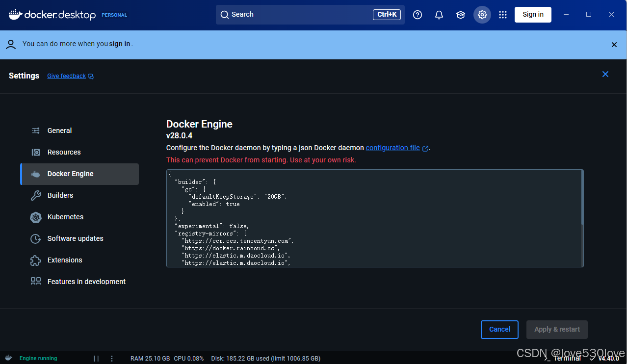
Task: Click the PERSONAL plan label
Action: coord(114,15)
